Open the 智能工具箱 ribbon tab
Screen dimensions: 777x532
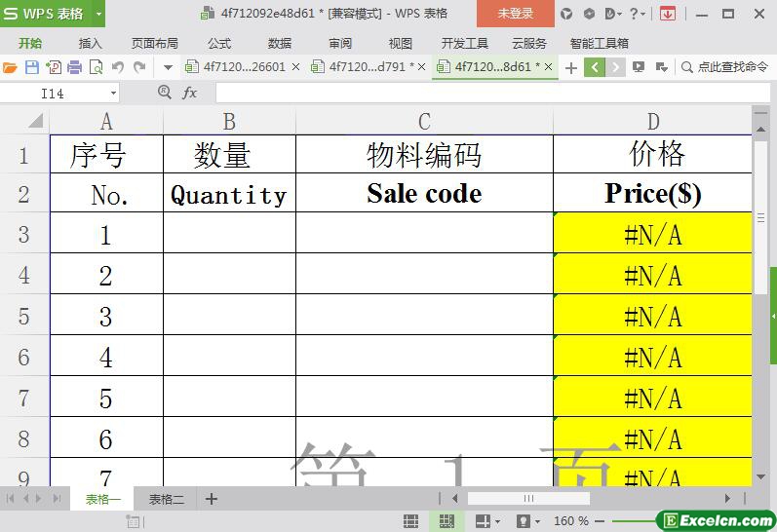[x=600, y=44]
